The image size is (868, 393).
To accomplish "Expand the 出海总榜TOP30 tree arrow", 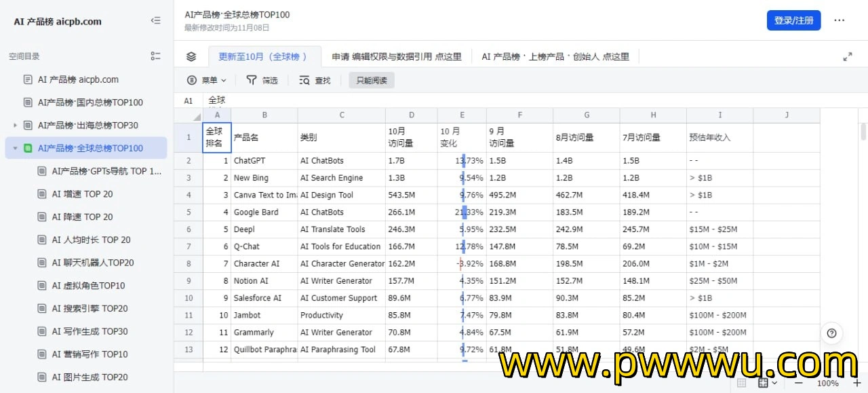I will [x=16, y=126].
